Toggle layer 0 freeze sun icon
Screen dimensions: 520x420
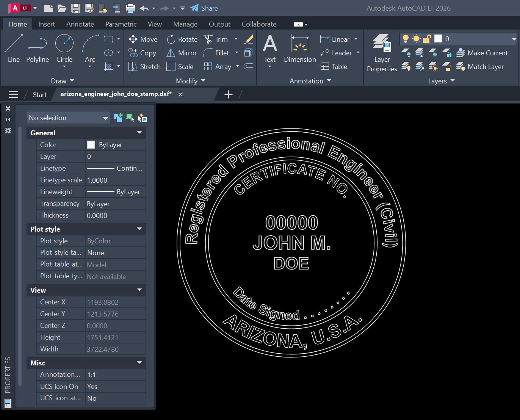(x=416, y=39)
